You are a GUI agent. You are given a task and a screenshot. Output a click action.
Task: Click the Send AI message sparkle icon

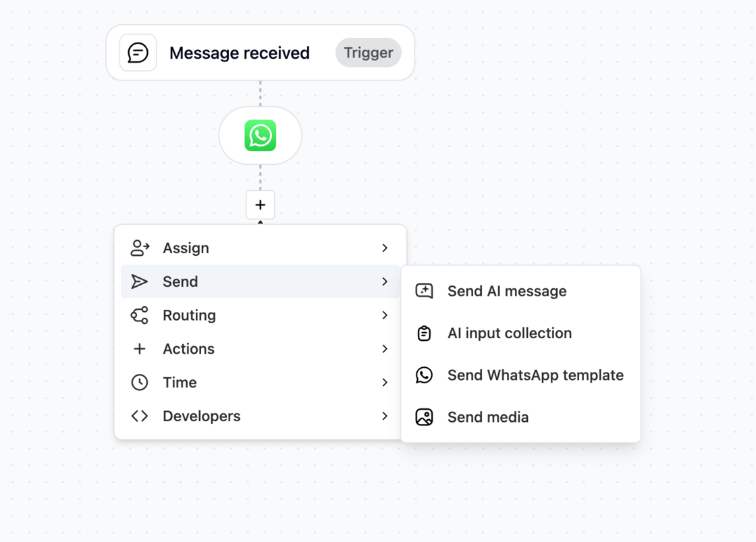point(425,291)
